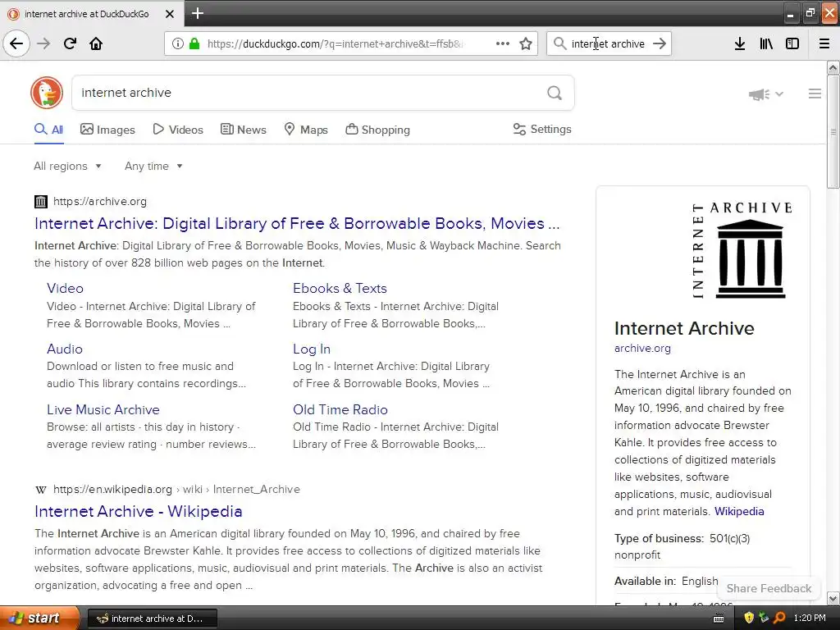This screenshot has width=840, height=630.
Task: Click the 1:20 PM taskbar clock
Action: click(810, 619)
